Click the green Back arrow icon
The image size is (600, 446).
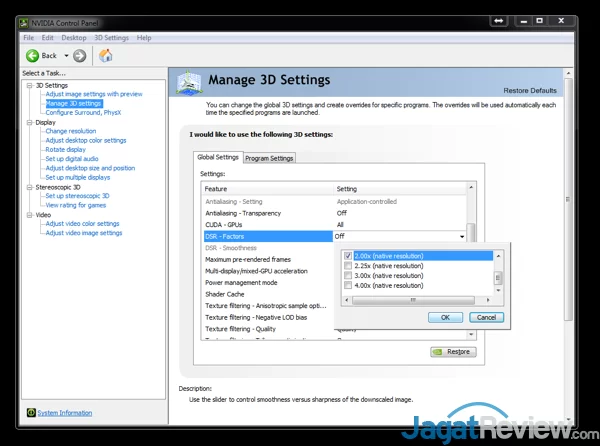(33, 55)
